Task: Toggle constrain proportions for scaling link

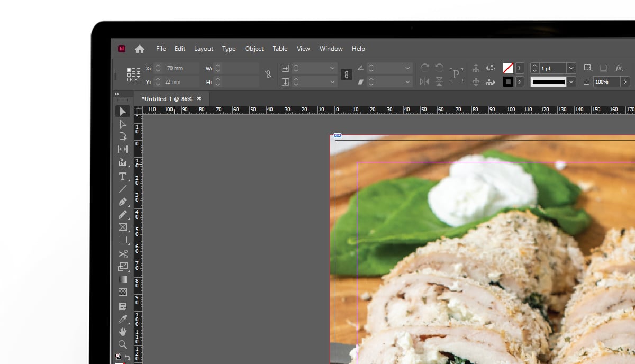Action: [346, 75]
